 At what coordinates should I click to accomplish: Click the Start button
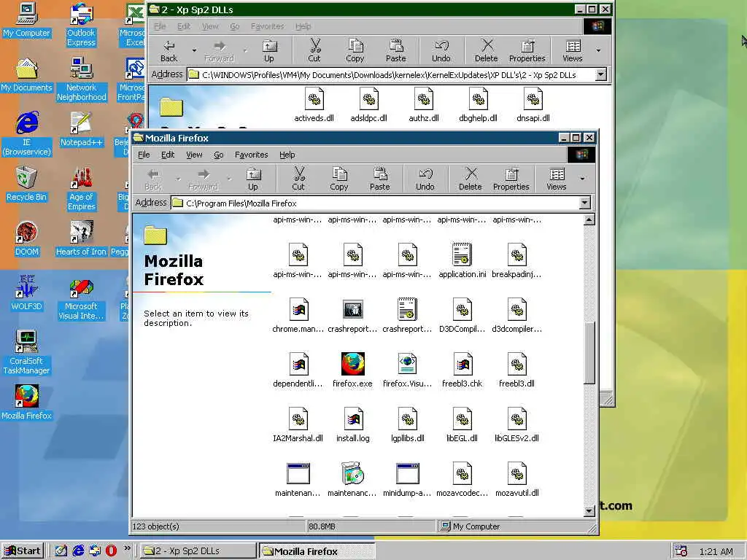tap(23, 551)
